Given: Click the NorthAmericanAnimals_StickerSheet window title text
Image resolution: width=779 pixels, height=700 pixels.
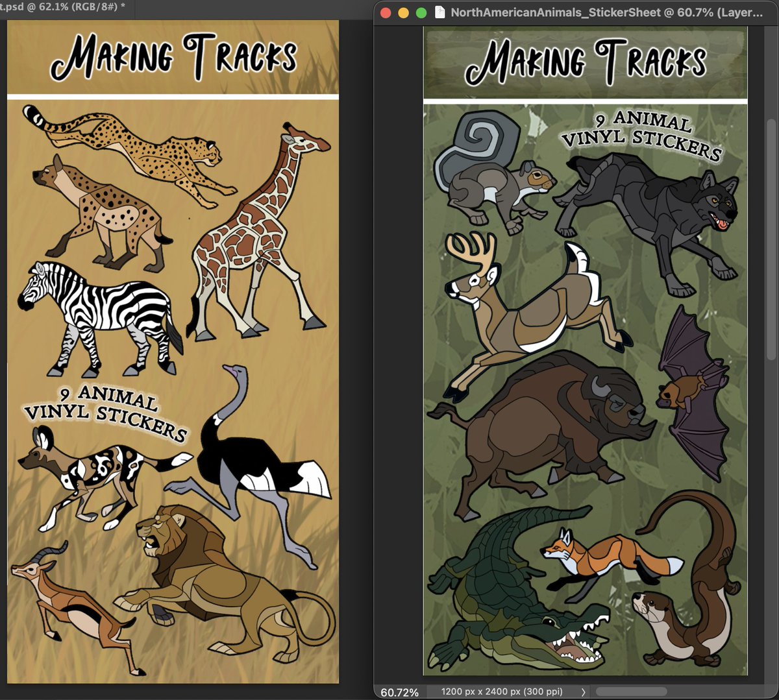Looking at the screenshot, I should pyautogui.click(x=607, y=12).
